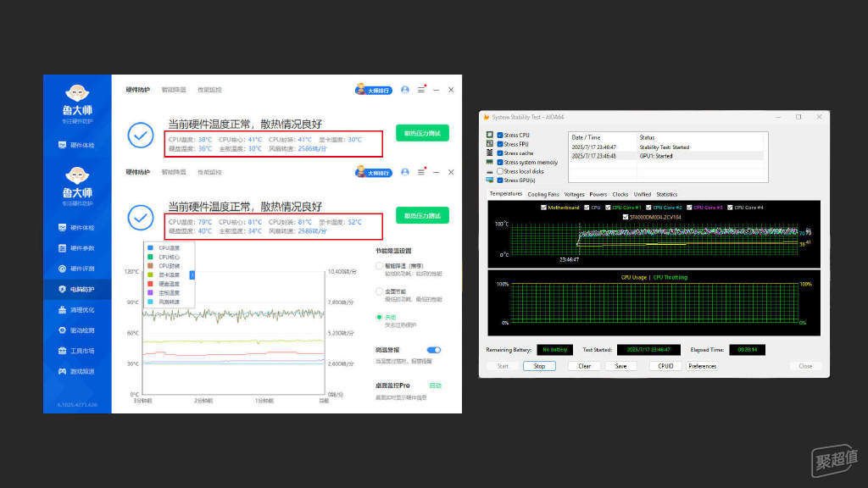The height and width of the screenshot is (488, 868).
Task: Uncheck Stress GPU(s) in AIDA64
Action: (500, 180)
